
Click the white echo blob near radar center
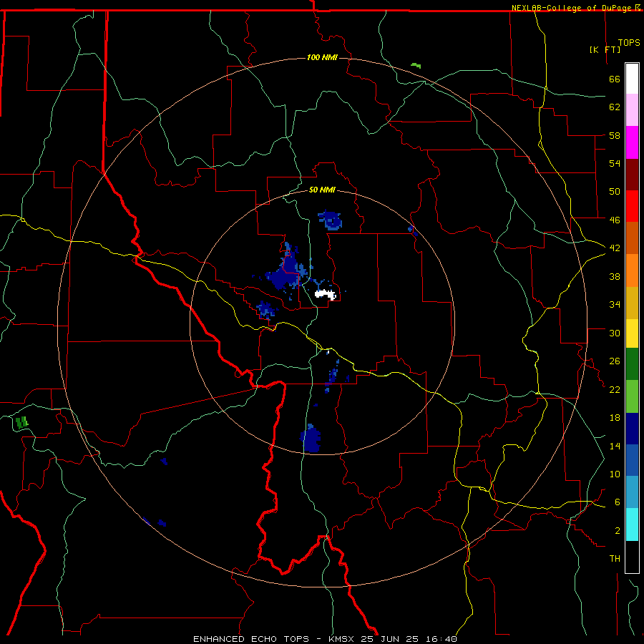click(326, 294)
